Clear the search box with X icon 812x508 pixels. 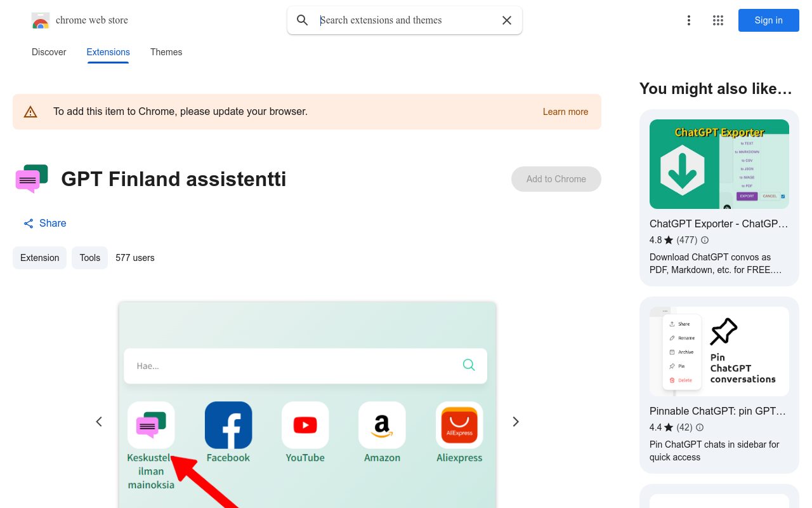[507, 20]
